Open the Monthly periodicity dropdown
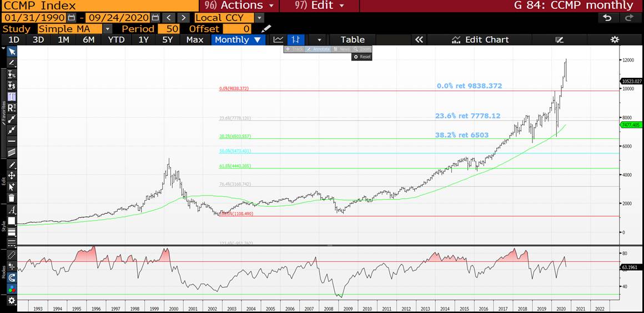The height and width of the screenshot is (313, 644). pyautogui.click(x=238, y=39)
